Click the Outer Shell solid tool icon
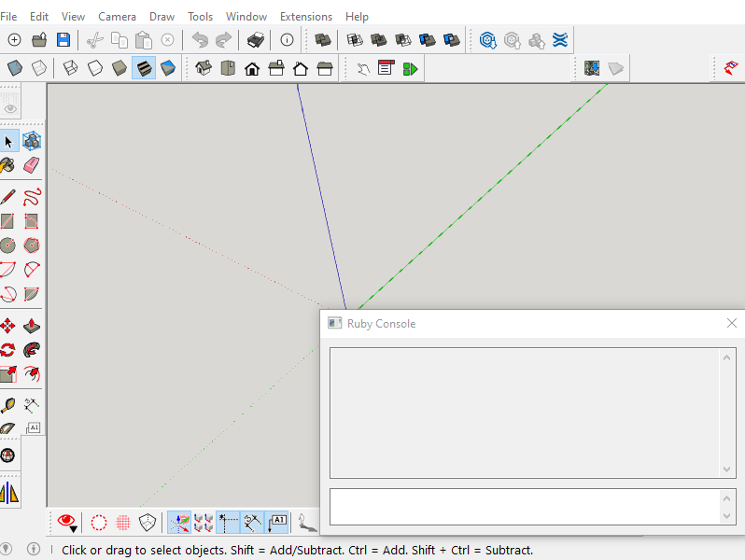Screen dimensions: 745x560 click(323, 40)
